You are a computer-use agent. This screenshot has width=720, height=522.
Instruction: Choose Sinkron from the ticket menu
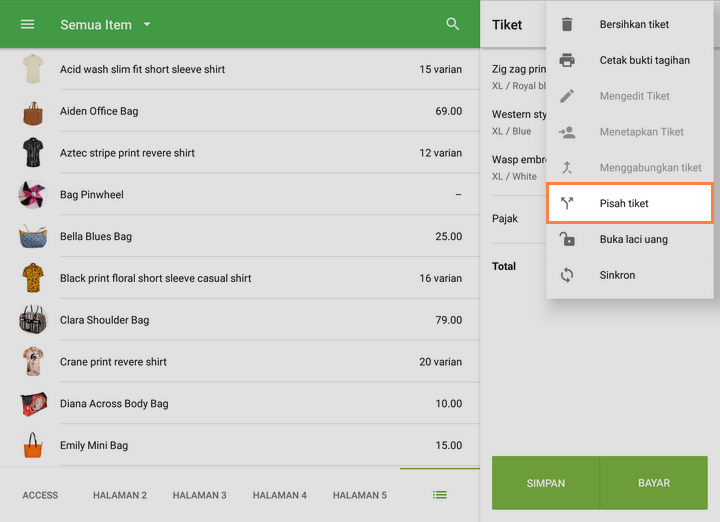pos(617,275)
